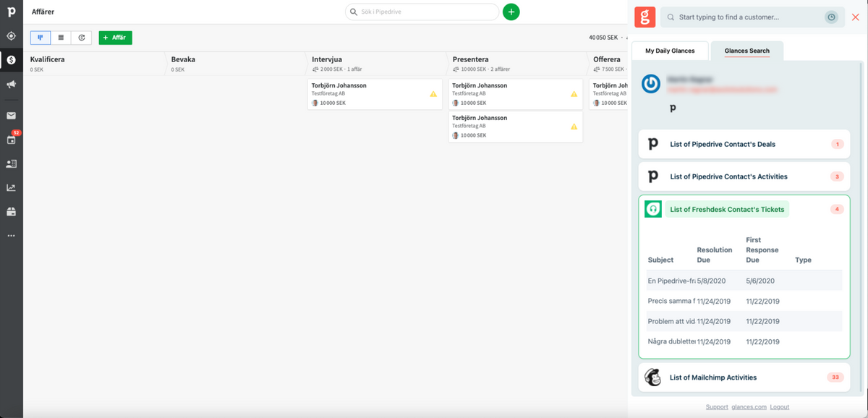
Task: Open the Activities calendar icon with badge 52
Action: pos(12,139)
